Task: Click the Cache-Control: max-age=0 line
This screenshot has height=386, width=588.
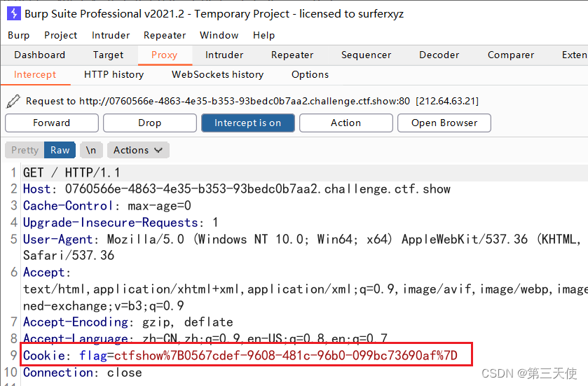Action: tap(107, 206)
